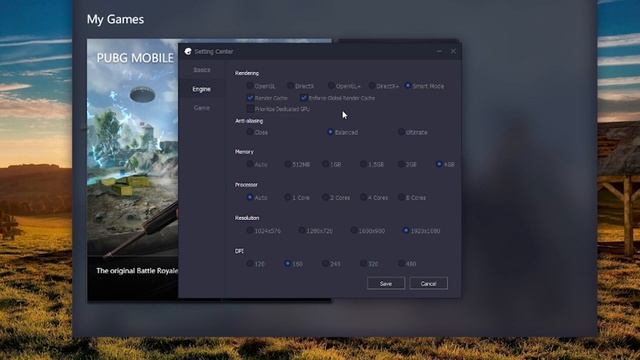Choose 1600x900 resolution
The image size is (640, 360).
354,231
